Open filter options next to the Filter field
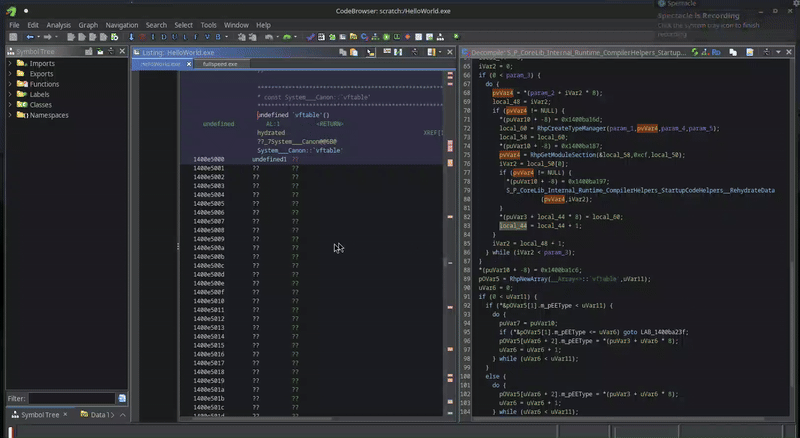 (x=122, y=398)
